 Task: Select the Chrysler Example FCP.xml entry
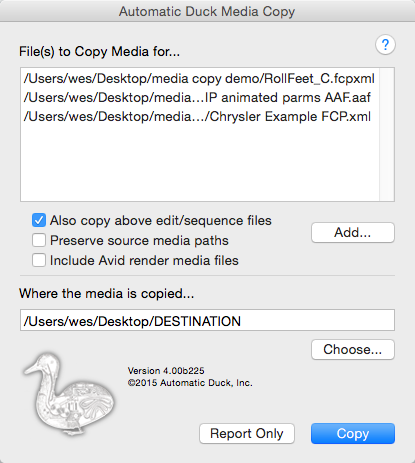point(199,117)
